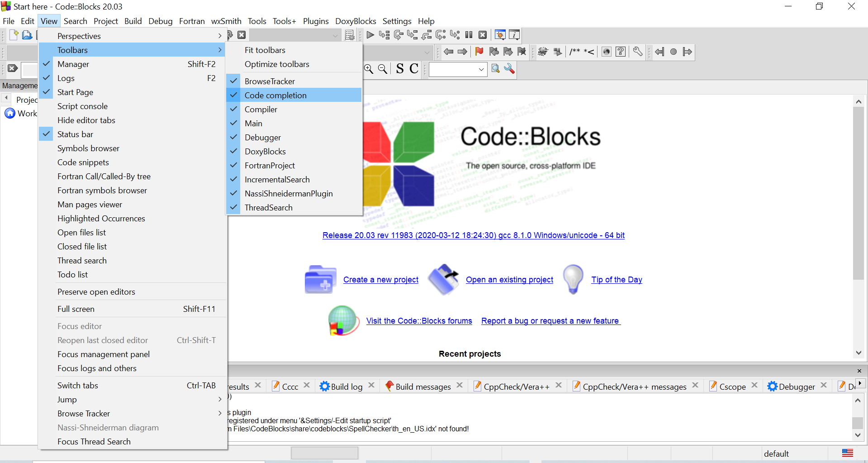Open the build target dropdown
This screenshot has width=868, height=463.
point(335,35)
